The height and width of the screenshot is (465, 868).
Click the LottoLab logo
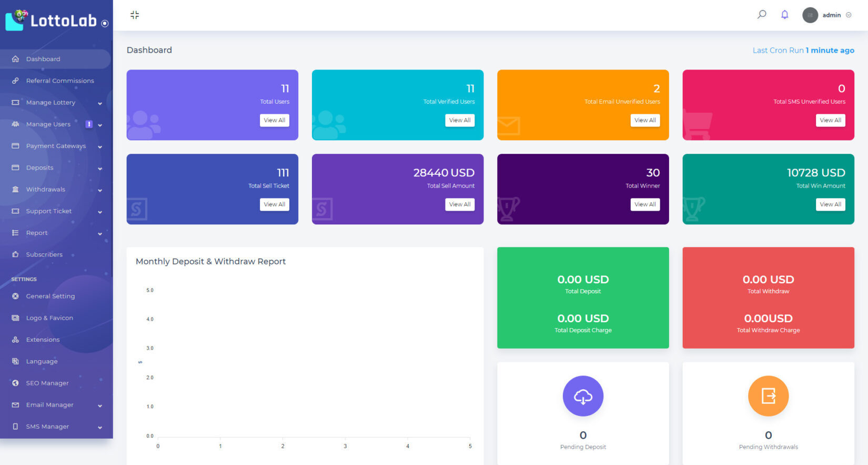pos(52,20)
